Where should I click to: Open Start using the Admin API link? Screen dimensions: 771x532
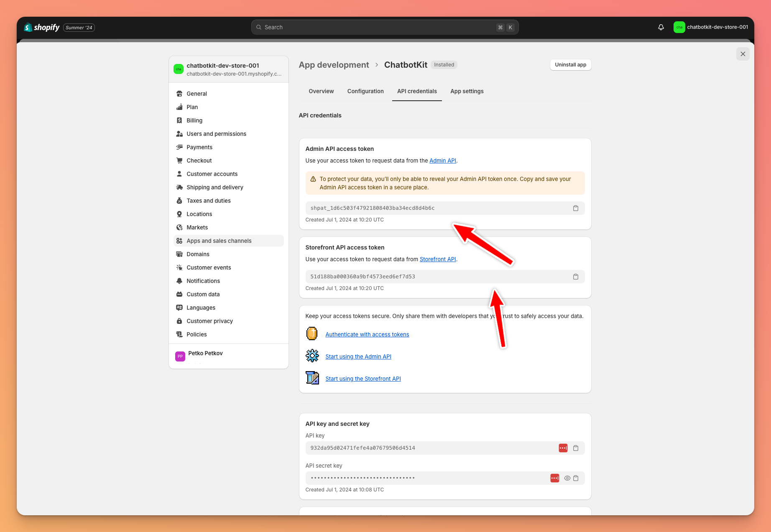(358, 356)
